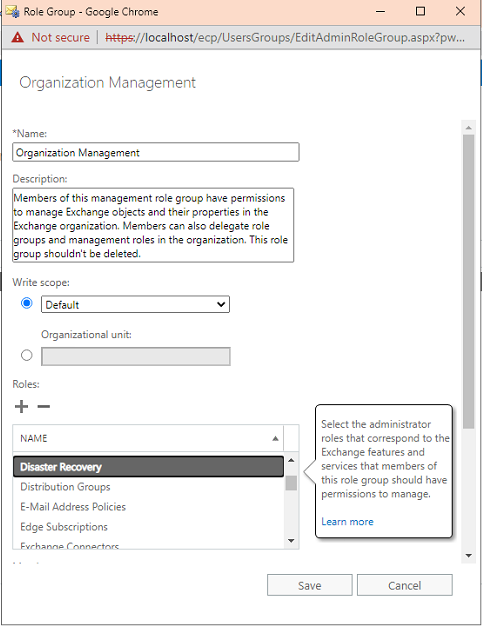Open the Learn more link
The image size is (482, 626).
(347, 521)
